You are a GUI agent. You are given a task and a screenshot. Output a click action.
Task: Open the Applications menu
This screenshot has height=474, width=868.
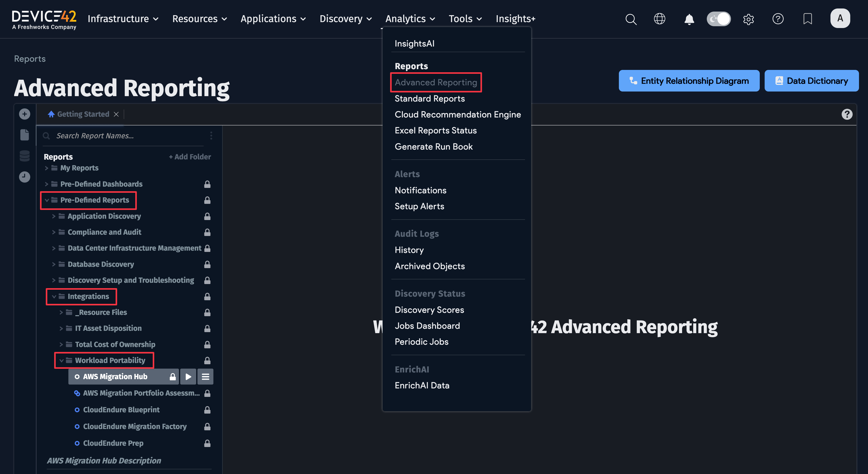[x=273, y=19]
